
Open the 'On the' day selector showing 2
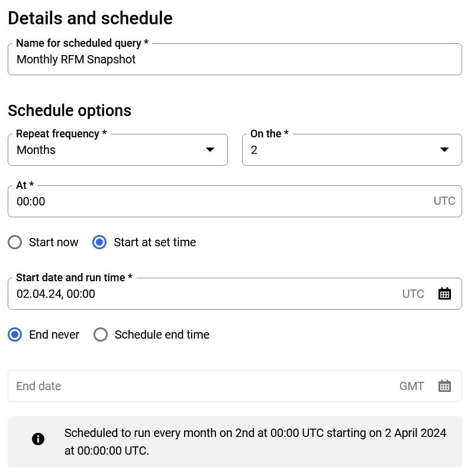343,150
